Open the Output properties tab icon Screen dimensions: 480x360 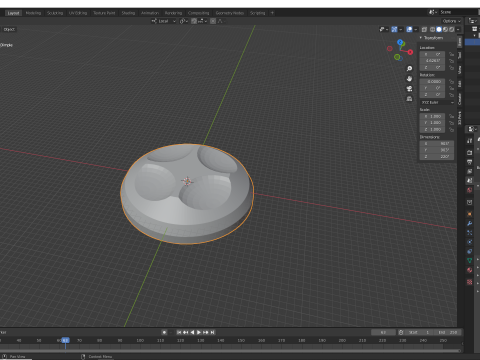469,162
